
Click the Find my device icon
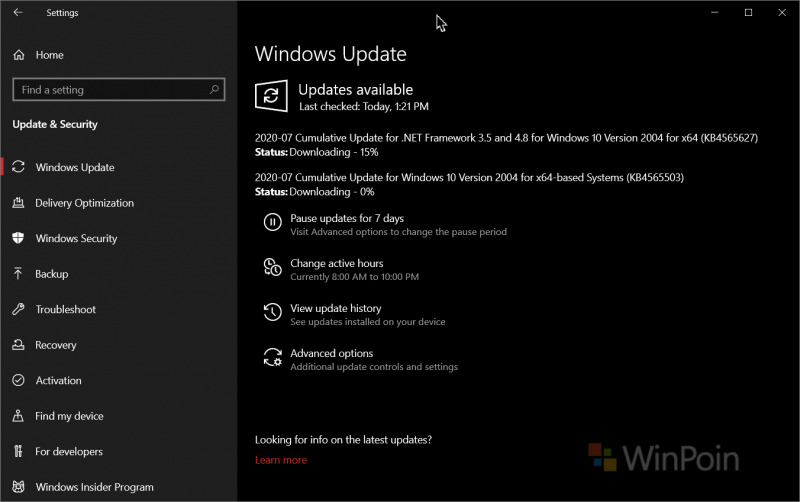18,416
